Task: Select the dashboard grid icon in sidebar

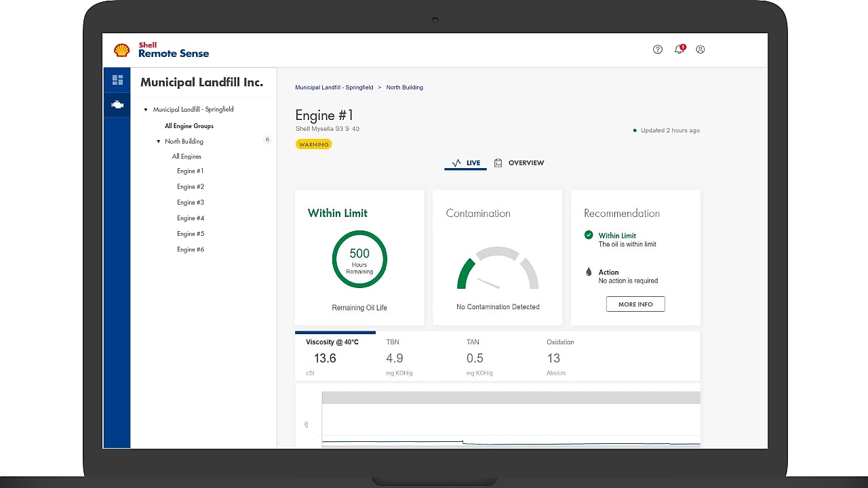Action: [x=117, y=80]
